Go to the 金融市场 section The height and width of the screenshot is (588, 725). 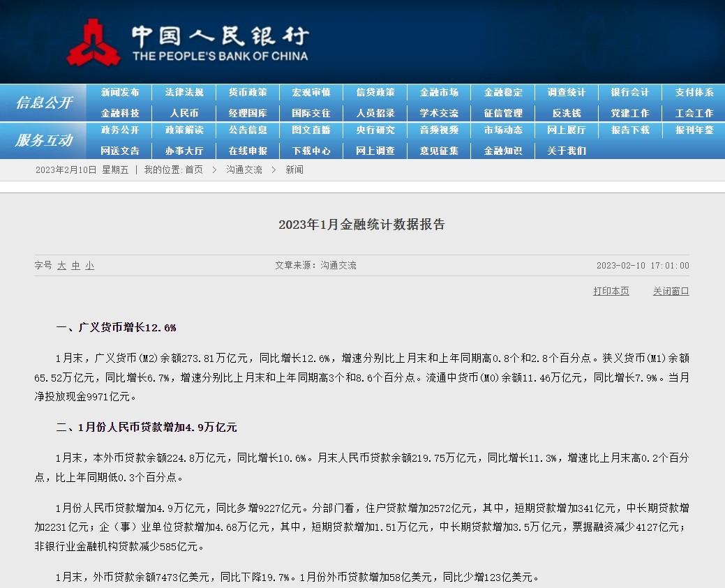tap(439, 92)
